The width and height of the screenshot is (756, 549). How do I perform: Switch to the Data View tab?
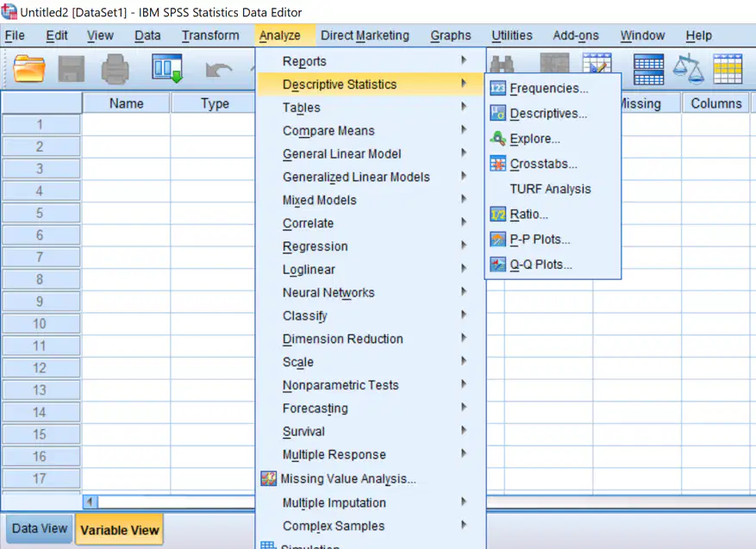coord(40,528)
